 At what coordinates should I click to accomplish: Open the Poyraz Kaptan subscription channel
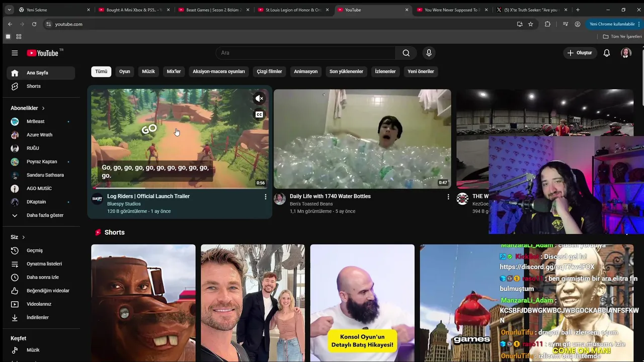pos(41,161)
